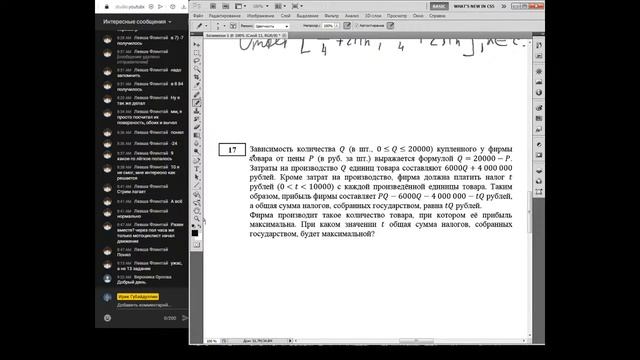Select the History Brush tool
This screenshot has width=640, height=360.
(x=197, y=119)
